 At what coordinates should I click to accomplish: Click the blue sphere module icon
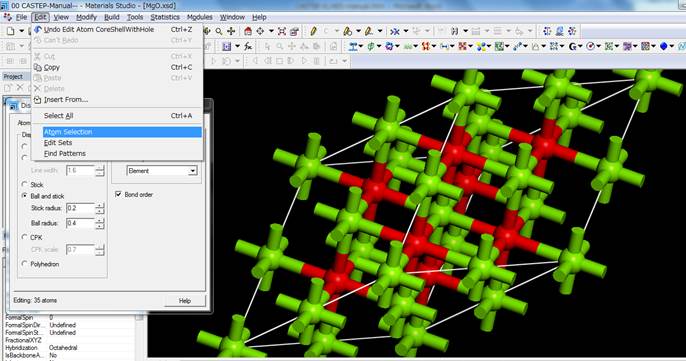(663, 46)
